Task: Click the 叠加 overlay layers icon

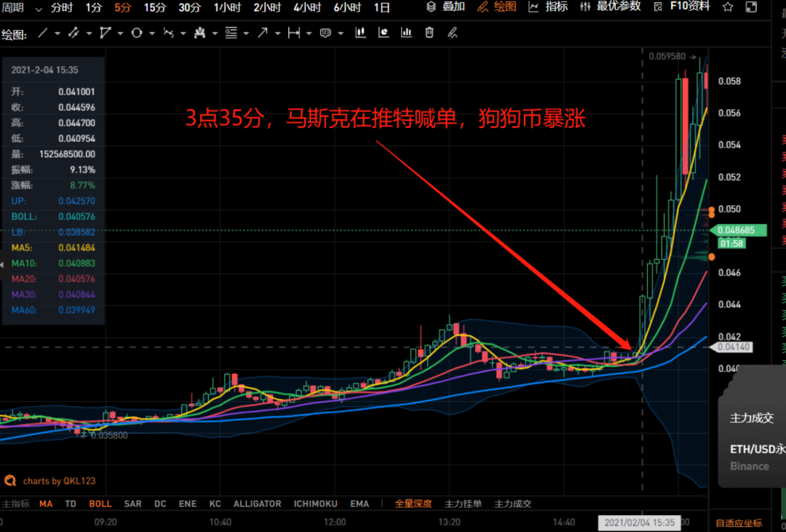Action: 431,7
